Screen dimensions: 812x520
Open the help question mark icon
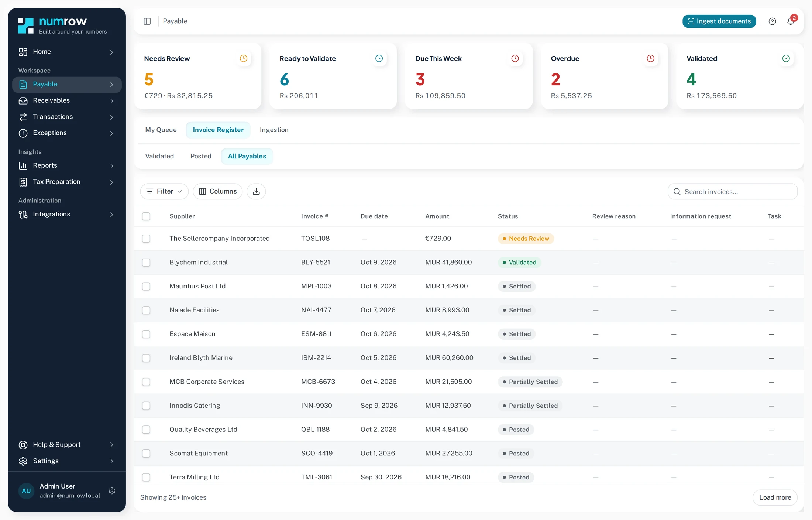[772, 21]
